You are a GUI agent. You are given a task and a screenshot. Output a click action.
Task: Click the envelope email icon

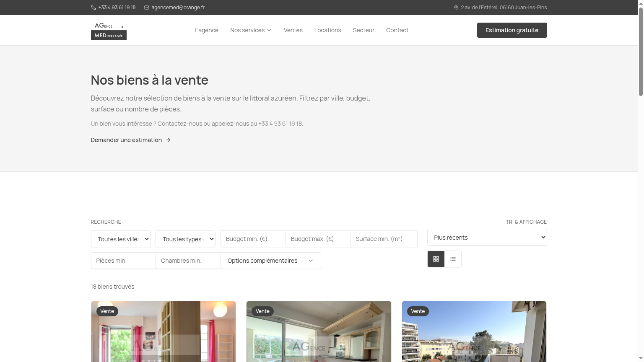click(x=147, y=8)
